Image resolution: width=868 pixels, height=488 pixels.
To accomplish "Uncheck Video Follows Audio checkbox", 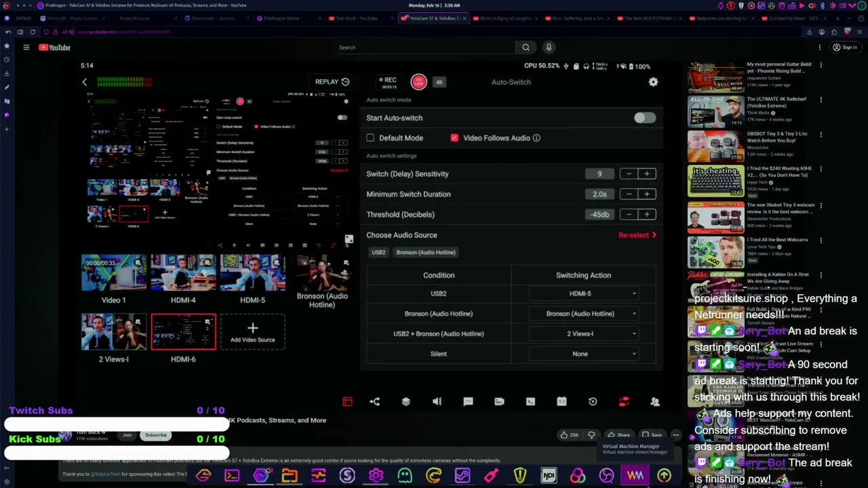I will point(454,138).
